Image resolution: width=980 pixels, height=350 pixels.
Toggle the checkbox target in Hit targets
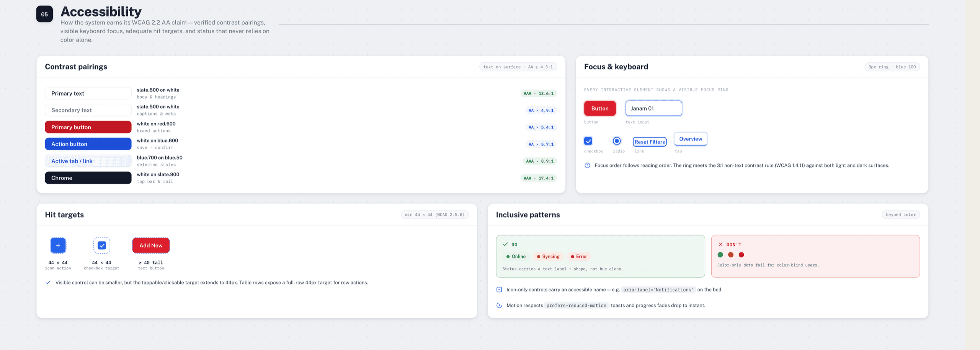point(102,245)
